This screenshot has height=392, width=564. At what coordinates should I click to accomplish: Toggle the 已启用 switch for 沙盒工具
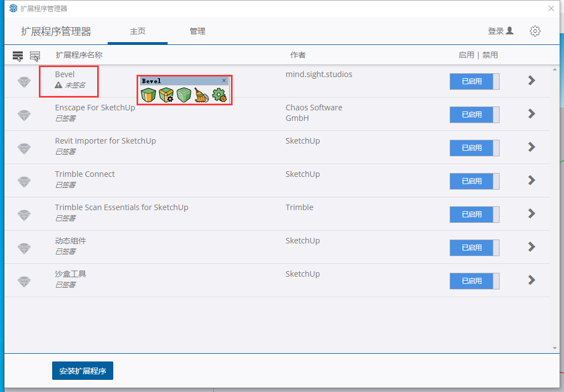click(475, 281)
